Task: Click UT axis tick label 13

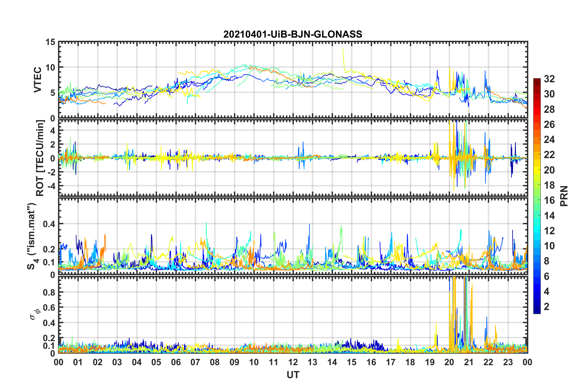Action: 312,362
